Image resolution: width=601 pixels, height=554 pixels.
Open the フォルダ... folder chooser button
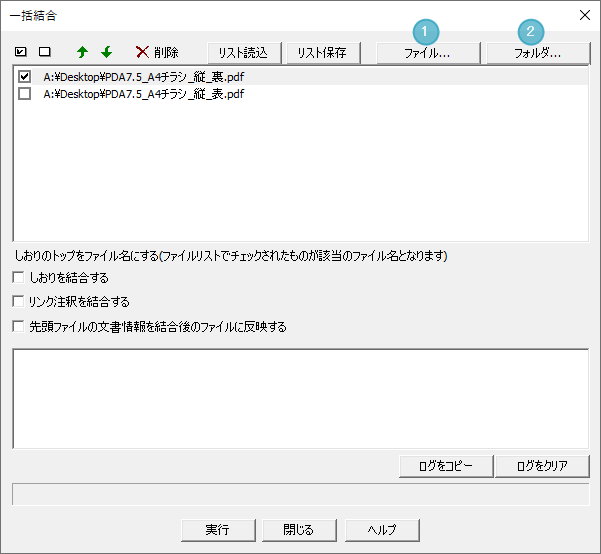(x=538, y=53)
